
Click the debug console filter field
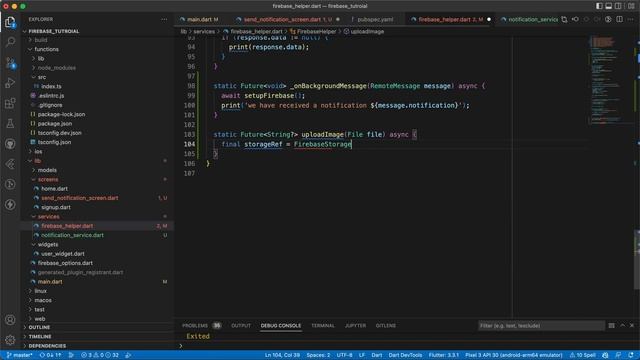pos(541,326)
